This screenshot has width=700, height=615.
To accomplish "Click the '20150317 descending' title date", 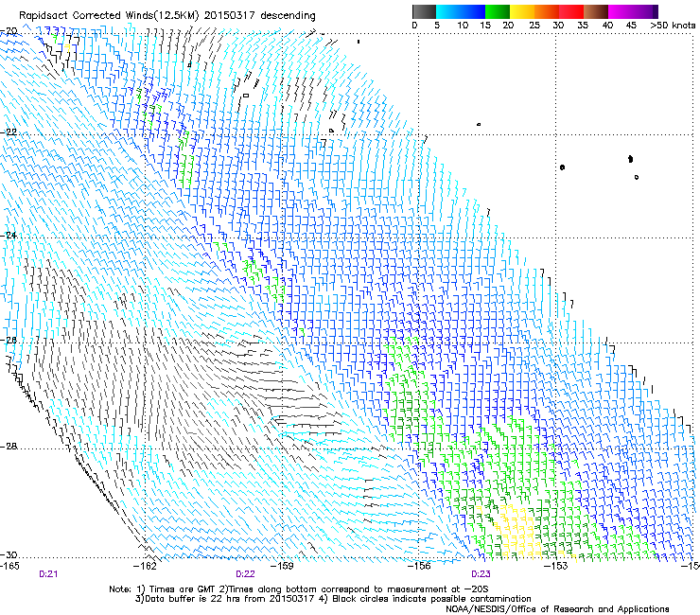I will pos(260,16).
